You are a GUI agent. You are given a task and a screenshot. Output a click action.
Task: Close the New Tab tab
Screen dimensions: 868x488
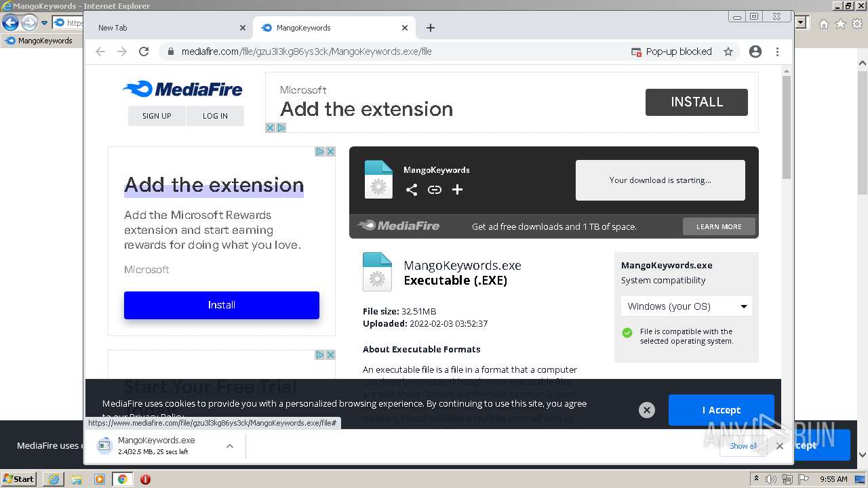pyautogui.click(x=243, y=28)
